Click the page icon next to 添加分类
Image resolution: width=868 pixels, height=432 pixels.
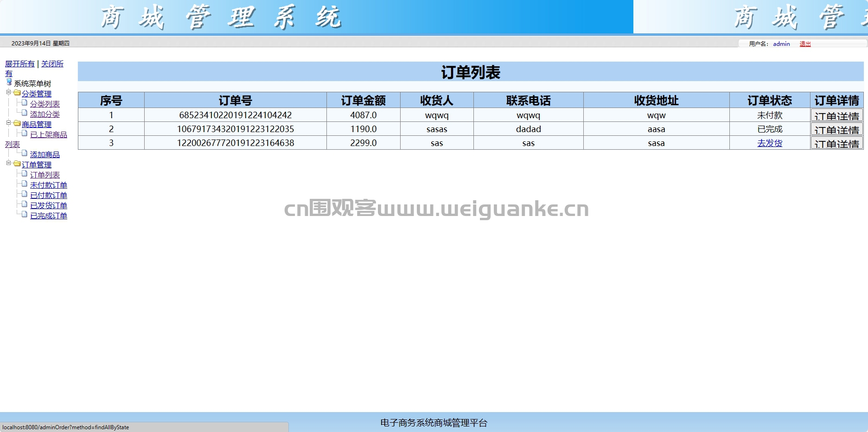coord(25,113)
